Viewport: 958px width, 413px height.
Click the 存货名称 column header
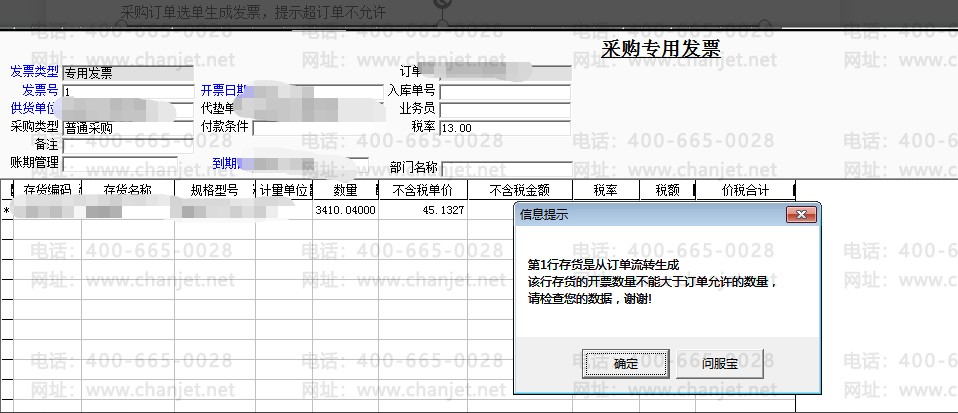pyautogui.click(x=128, y=190)
